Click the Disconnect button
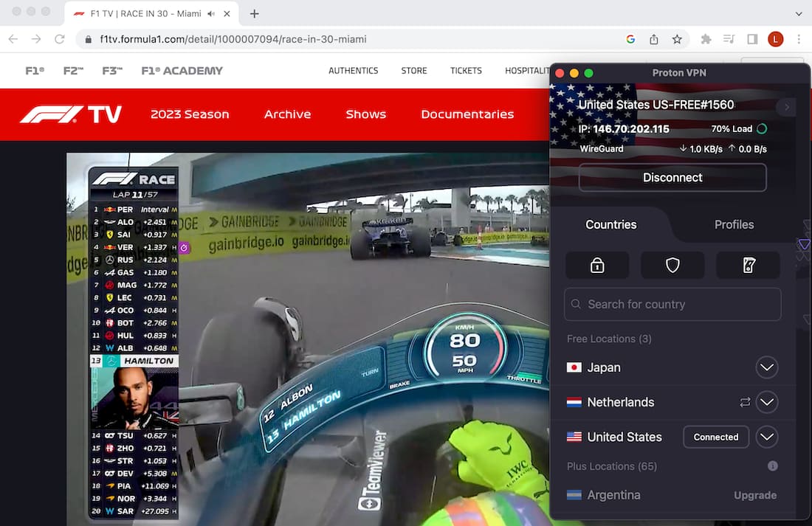This screenshot has height=526, width=812. tap(672, 178)
